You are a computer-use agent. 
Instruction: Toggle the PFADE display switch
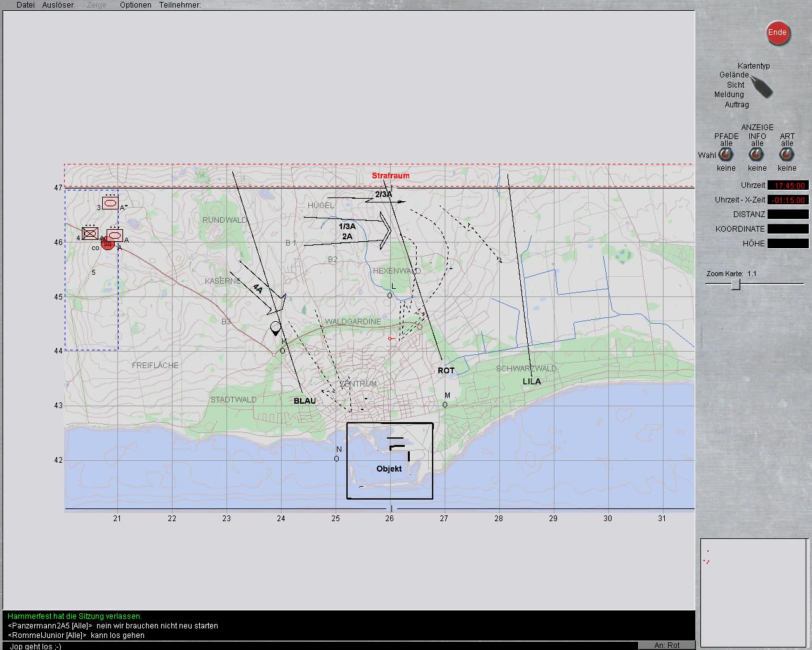pos(726,154)
